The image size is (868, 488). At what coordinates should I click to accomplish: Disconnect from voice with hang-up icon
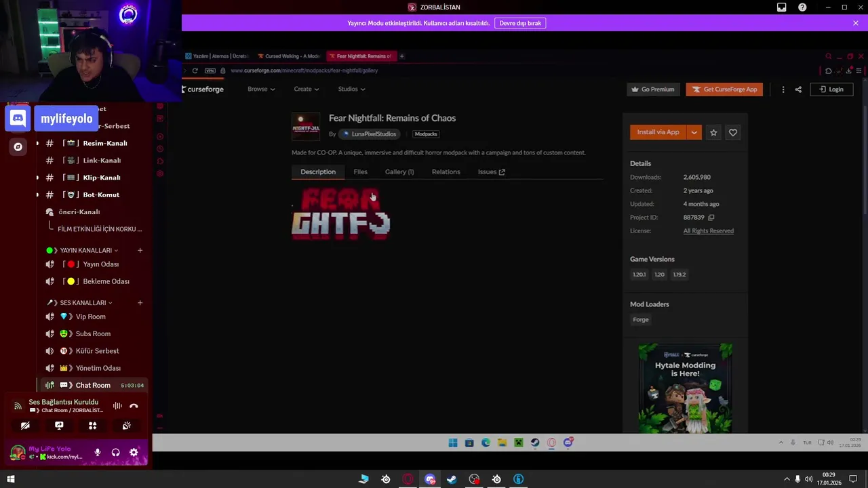click(134, 406)
